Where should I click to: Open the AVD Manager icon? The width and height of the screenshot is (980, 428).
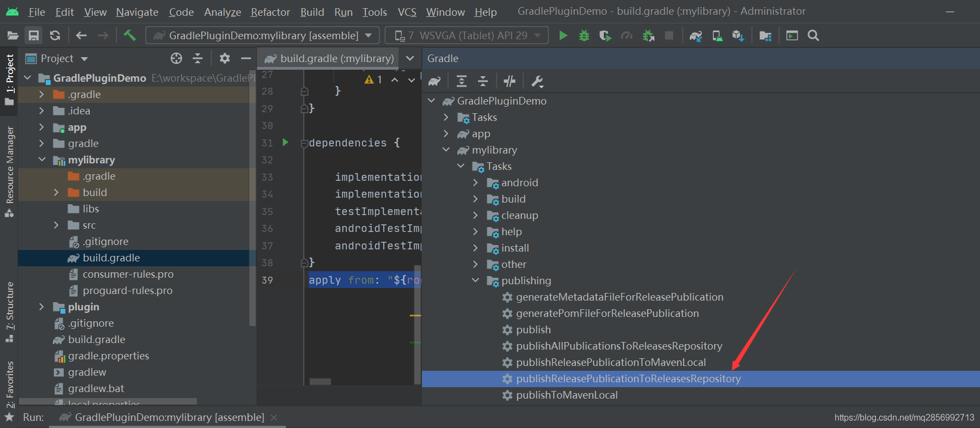[717, 36]
